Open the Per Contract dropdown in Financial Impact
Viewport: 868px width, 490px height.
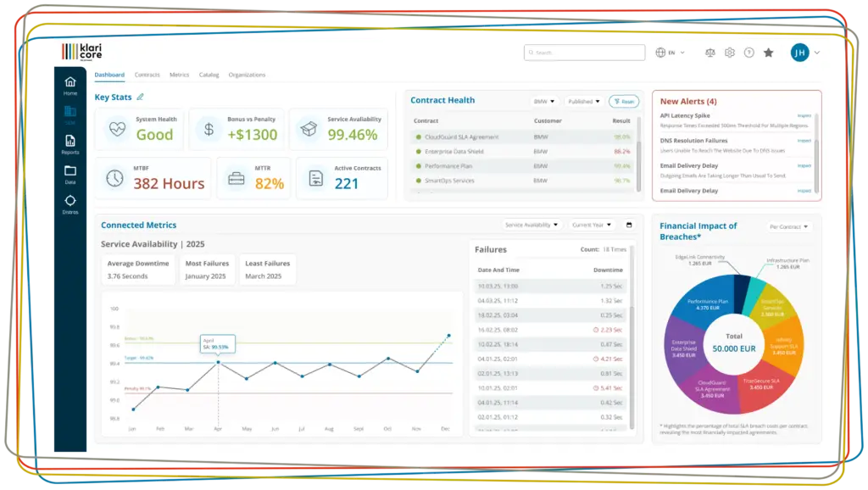click(789, 226)
